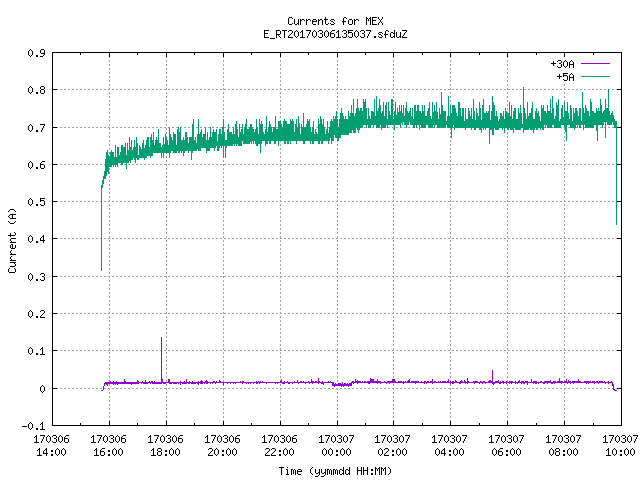Image resolution: width=640 pixels, height=480 pixels.
Task: Click the y-axis tick label 0.1
Action: [x=36, y=351]
